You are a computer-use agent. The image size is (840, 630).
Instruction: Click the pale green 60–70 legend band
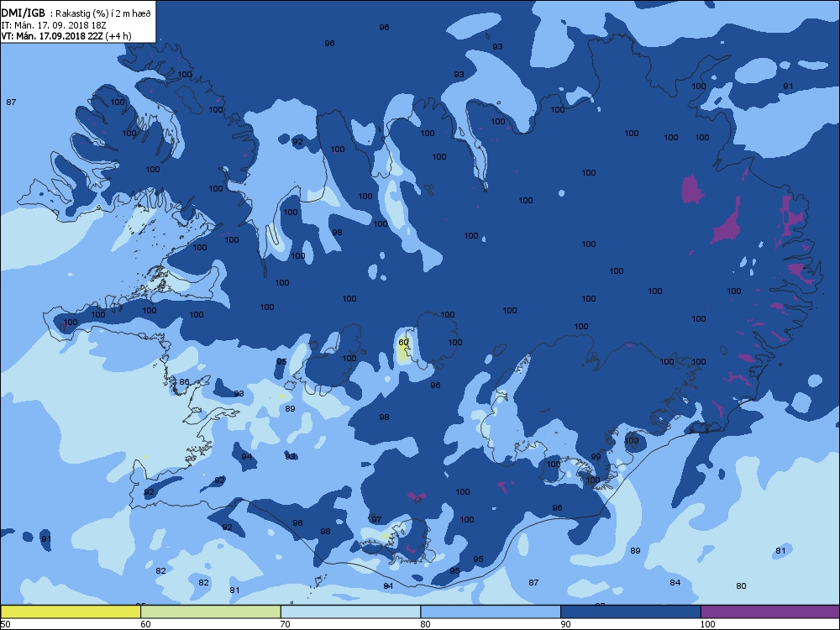(211, 612)
